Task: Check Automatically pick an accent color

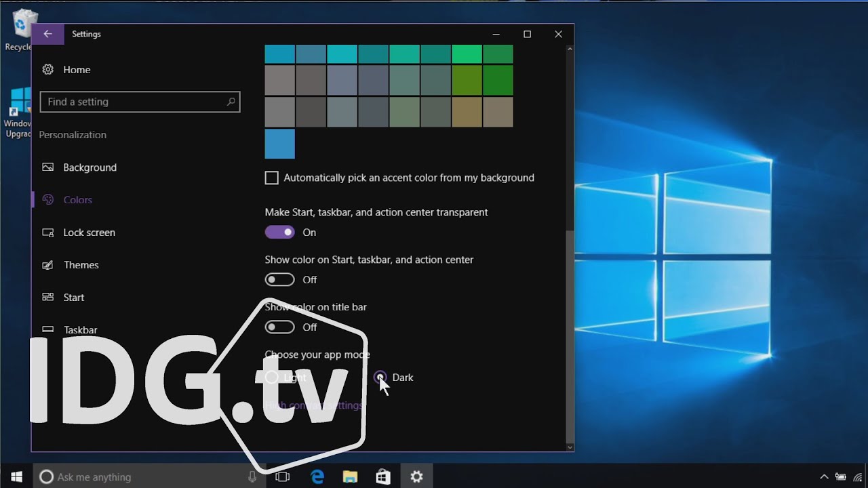Action: point(271,178)
